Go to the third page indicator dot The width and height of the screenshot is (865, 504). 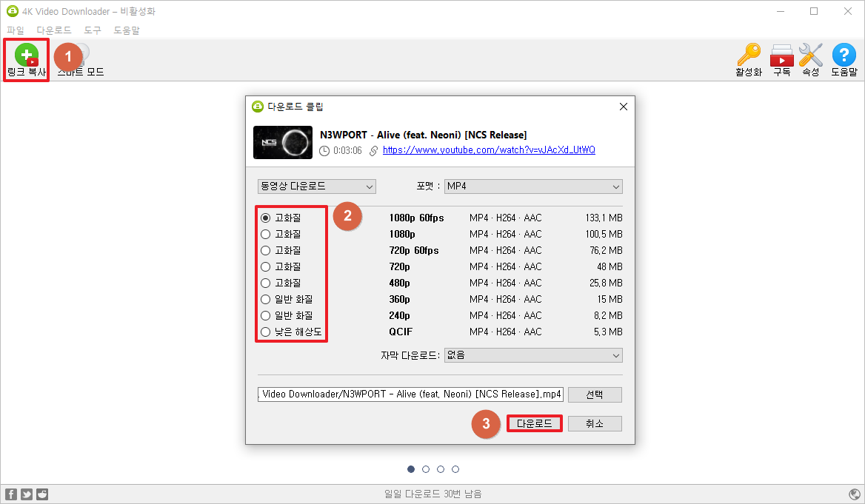440,469
